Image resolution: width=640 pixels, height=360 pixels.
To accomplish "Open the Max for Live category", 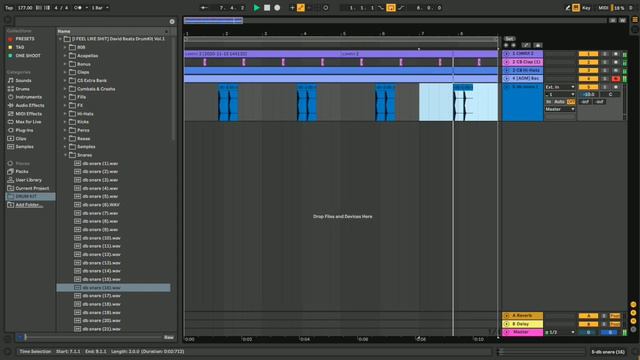I will pos(28,122).
